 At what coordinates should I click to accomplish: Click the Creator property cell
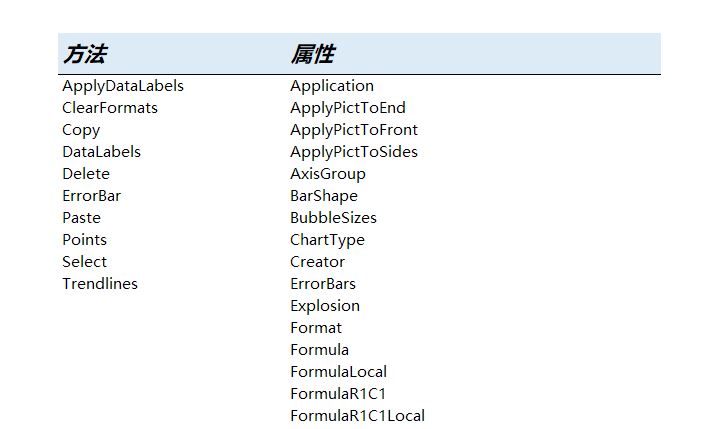pos(317,262)
